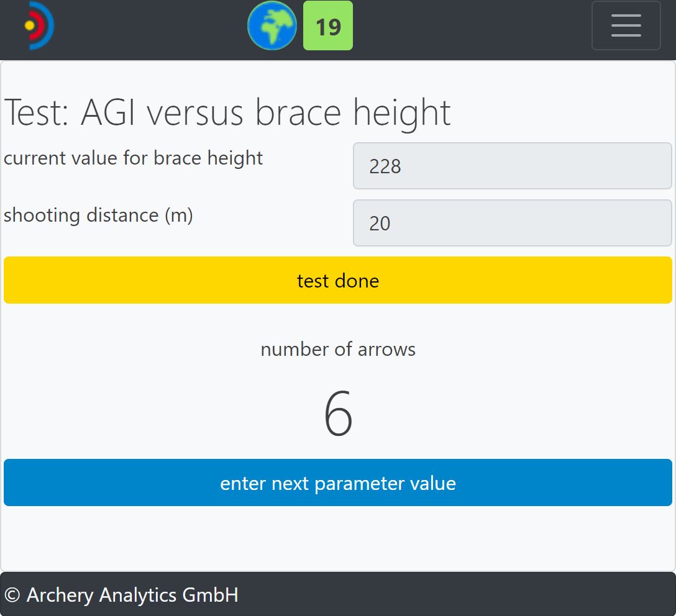The image size is (676, 616).
Task: Click the Archery Analytics GmbH footer text
Action: (132, 595)
